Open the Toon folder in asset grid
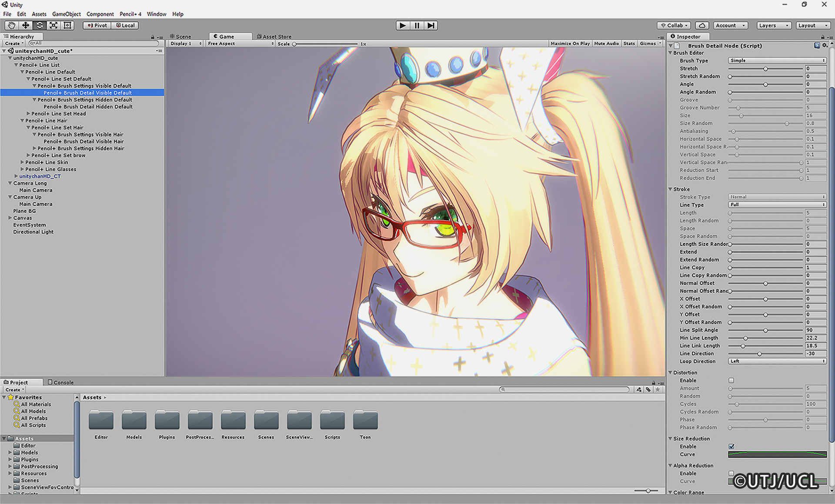Screen dimensions: 835x504 365,420
